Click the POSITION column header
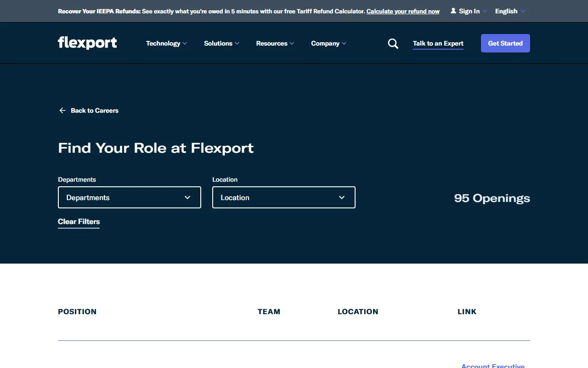588x368 pixels. 77,311
